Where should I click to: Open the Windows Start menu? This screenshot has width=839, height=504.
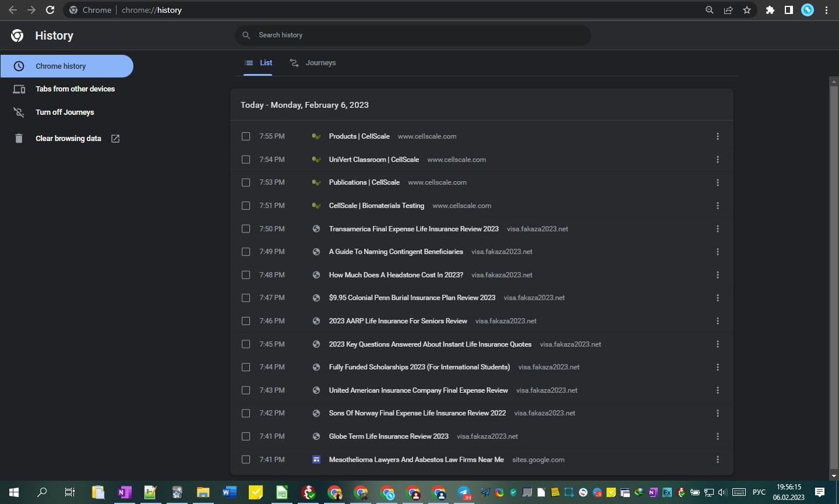point(14,492)
